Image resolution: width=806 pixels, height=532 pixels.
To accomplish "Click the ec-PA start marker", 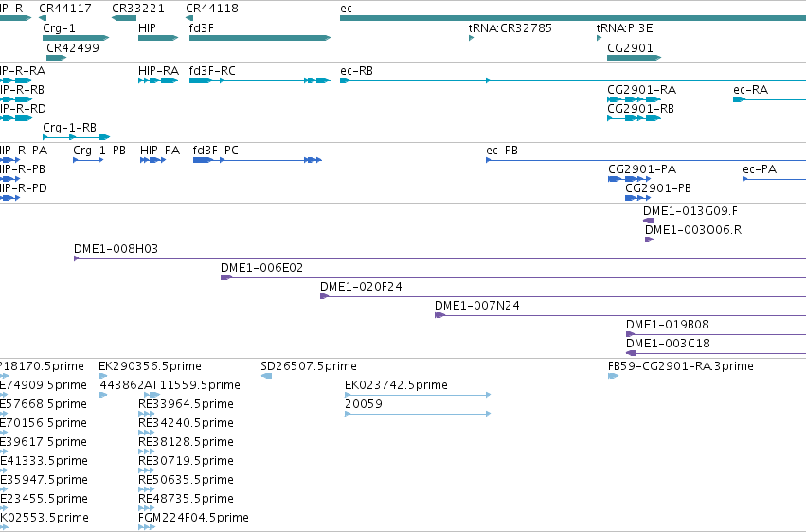I will click(x=744, y=179).
